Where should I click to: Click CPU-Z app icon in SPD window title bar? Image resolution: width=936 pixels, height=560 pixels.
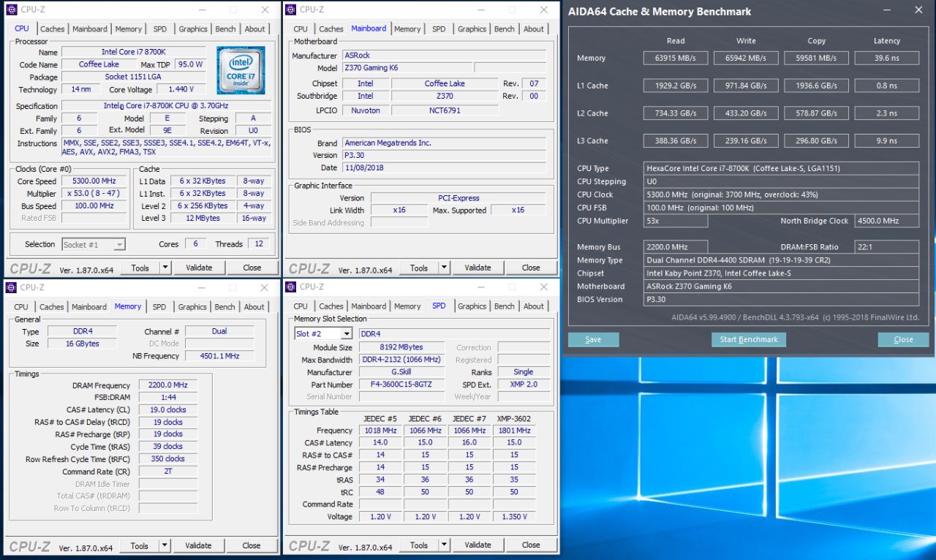point(290,287)
